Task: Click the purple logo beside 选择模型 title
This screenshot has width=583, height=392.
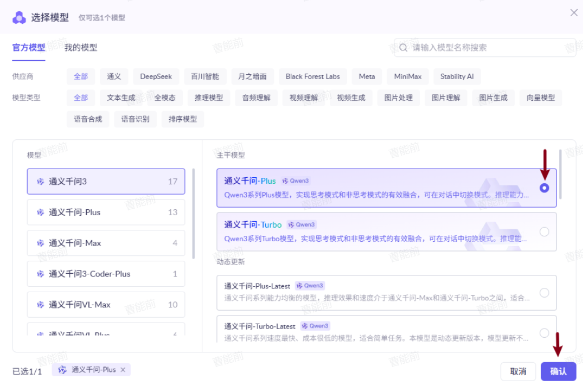Action: pyautogui.click(x=19, y=17)
